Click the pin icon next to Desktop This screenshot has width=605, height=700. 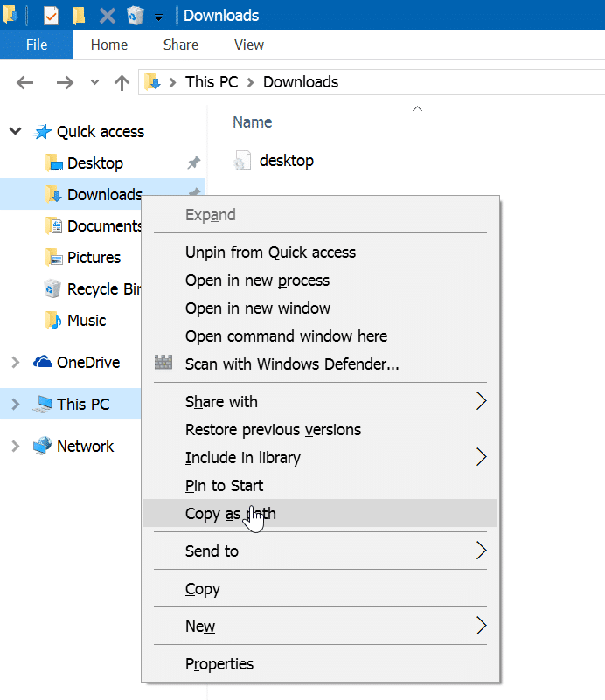click(194, 163)
